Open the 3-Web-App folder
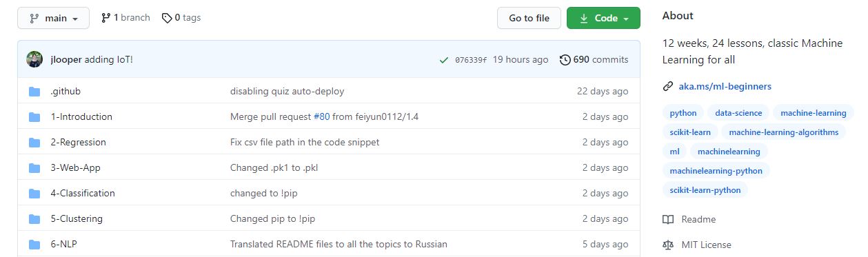 click(75, 168)
